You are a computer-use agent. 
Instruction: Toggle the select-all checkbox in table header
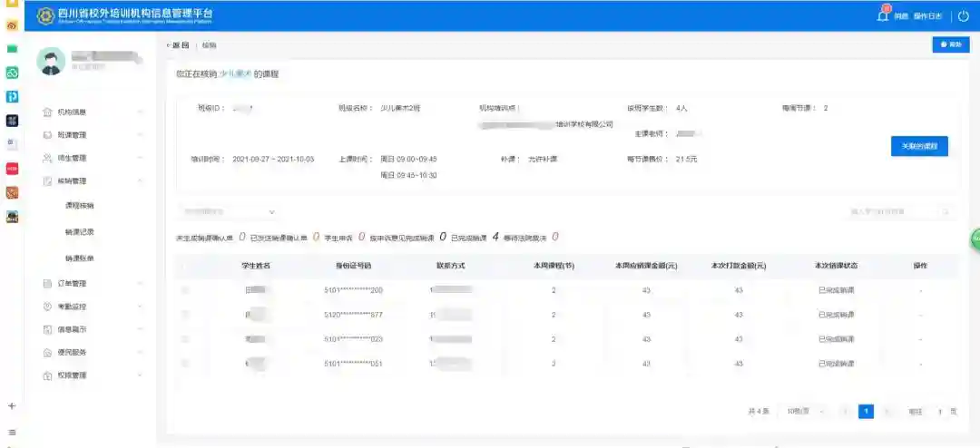(x=186, y=266)
